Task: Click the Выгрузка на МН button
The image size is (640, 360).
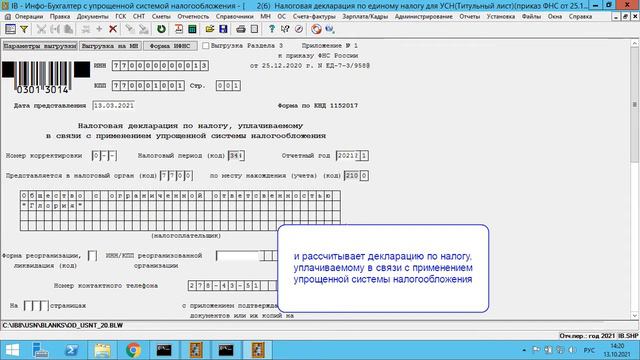Action: [110, 46]
